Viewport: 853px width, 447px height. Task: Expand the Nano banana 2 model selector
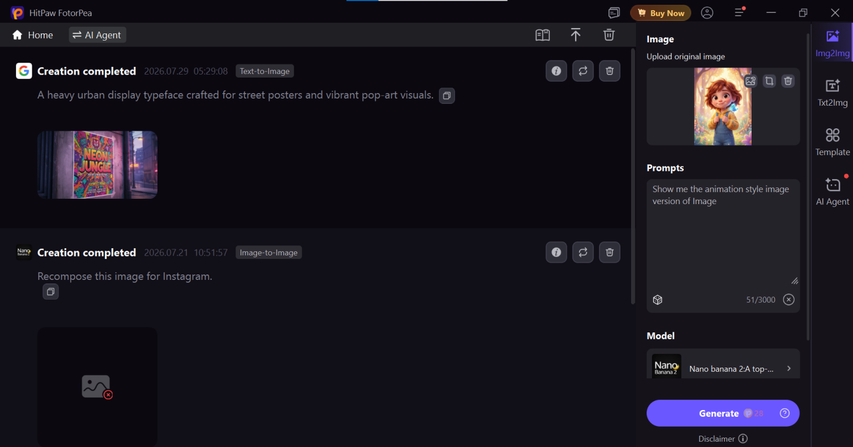(x=723, y=368)
